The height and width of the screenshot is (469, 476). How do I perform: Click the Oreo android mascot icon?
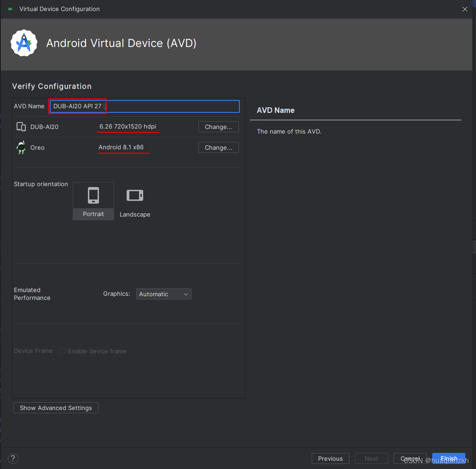tap(21, 147)
